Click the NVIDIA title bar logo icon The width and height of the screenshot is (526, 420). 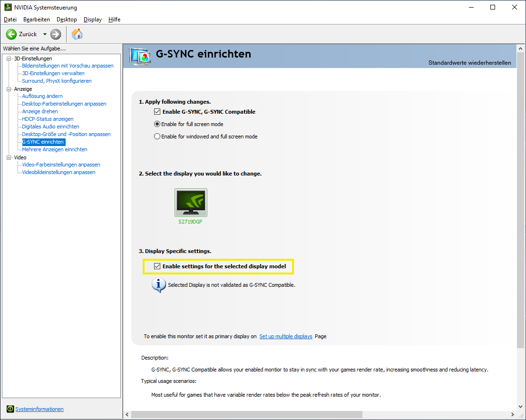(x=8, y=7)
